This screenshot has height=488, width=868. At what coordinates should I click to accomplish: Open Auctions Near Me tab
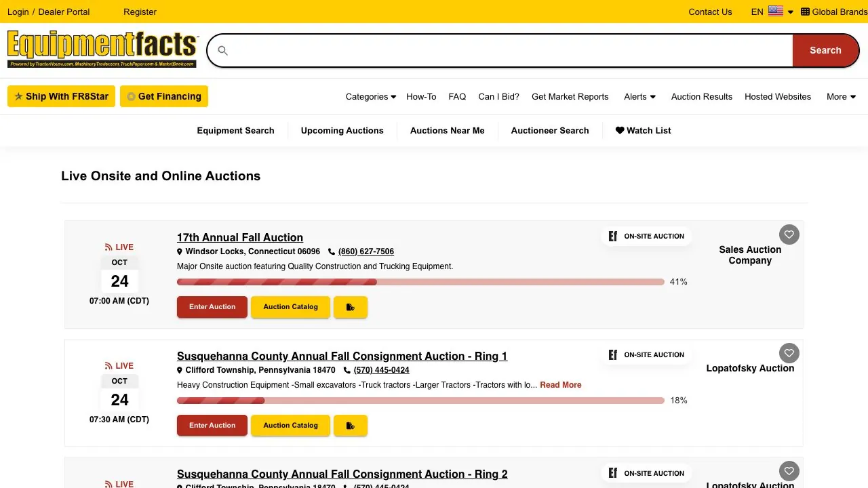pyautogui.click(x=448, y=131)
